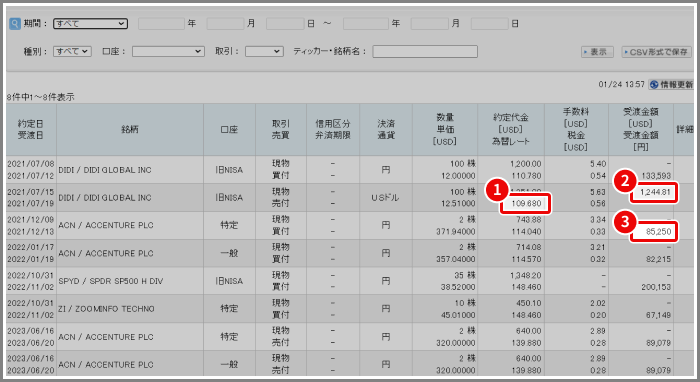This screenshot has width=700, height=382.
Task: Select the DIDI GLOBAL INC row dated 2021/07/15
Action: (x=350, y=197)
